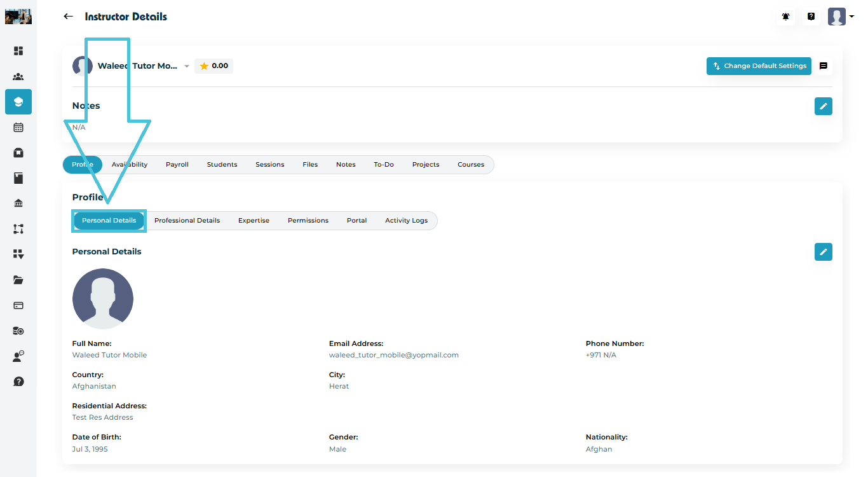Open the bank building icon in sidebar
Image resolution: width=868 pixels, height=477 pixels.
18,204
